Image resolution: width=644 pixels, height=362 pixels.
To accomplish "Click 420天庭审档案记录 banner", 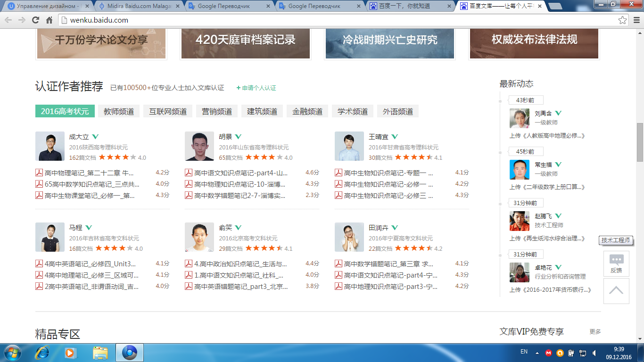I will (x=246, y=43).
